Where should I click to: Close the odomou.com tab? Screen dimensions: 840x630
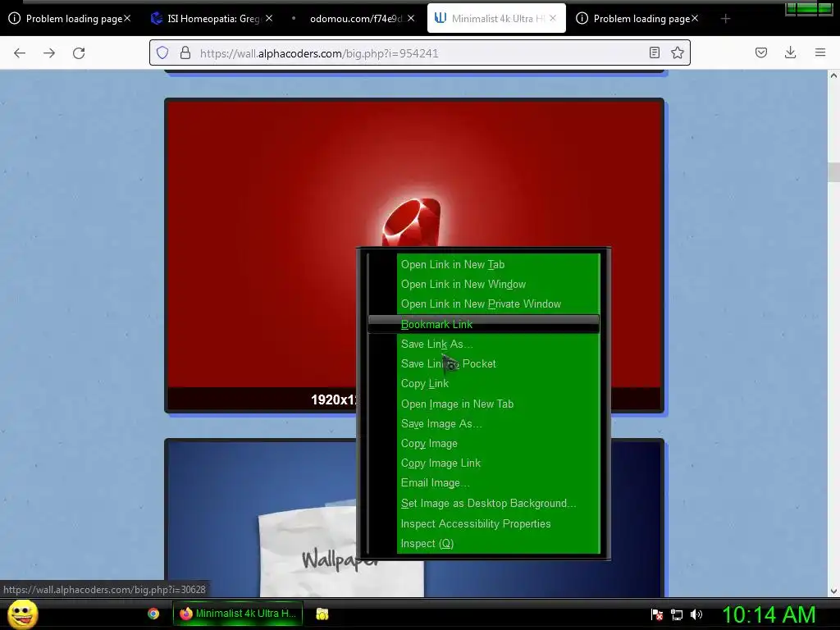(411, 18)
